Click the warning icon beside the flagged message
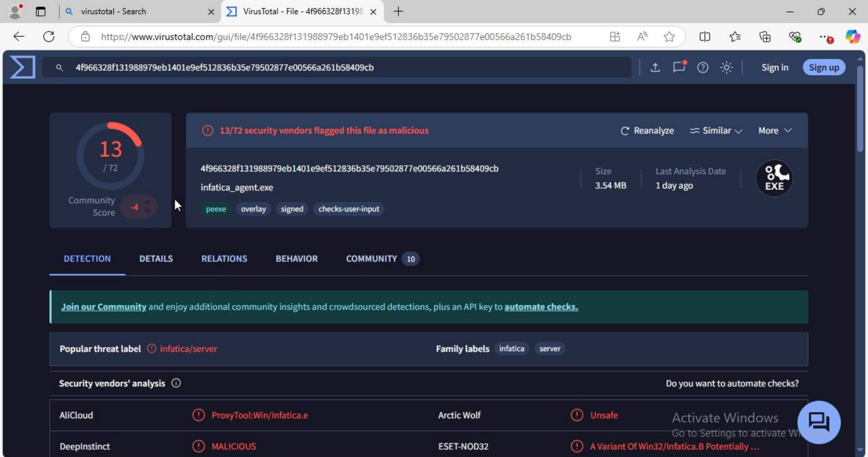This screenshot has height=457, width=868. tap(208, 131)
